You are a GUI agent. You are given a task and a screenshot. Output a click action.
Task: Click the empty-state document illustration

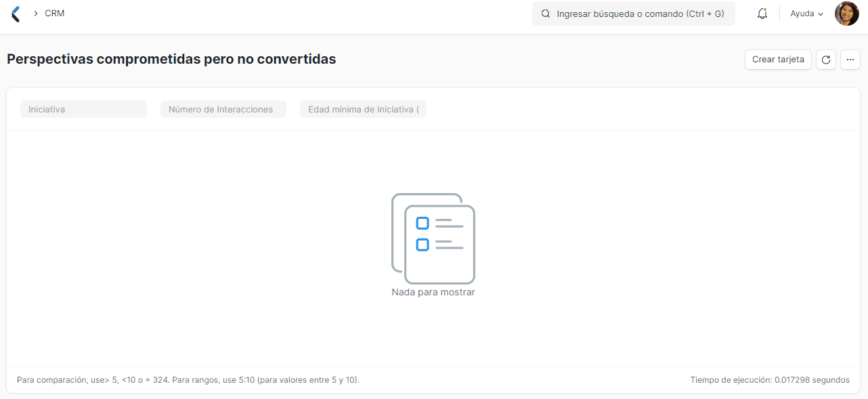(x=433, y=238)
